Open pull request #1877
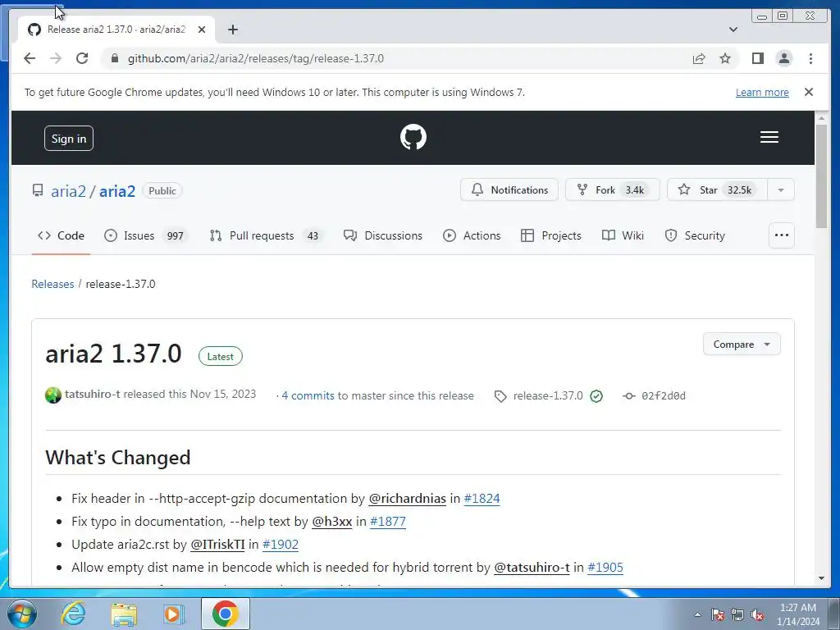Image resolution: width=840 pixels, height=630 pixels. 388,521
